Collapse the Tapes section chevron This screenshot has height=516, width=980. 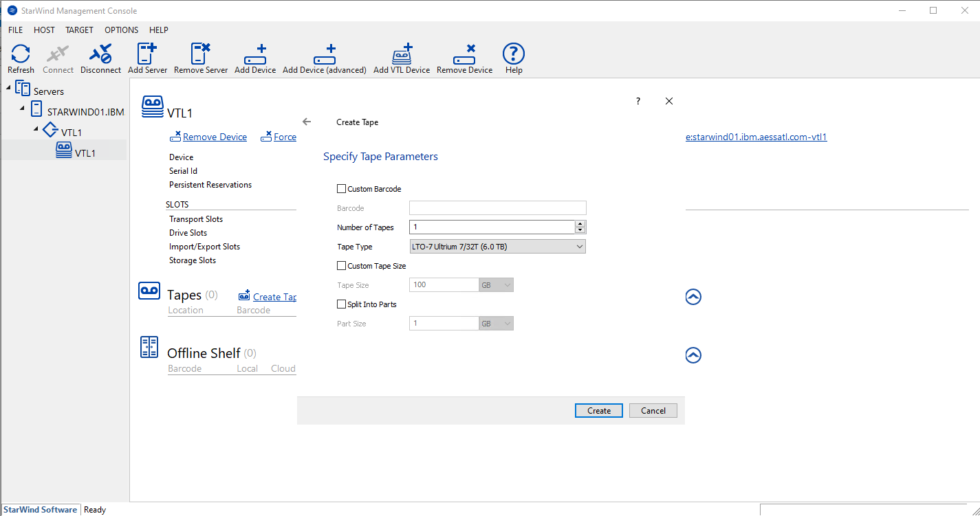coord(693,297)
